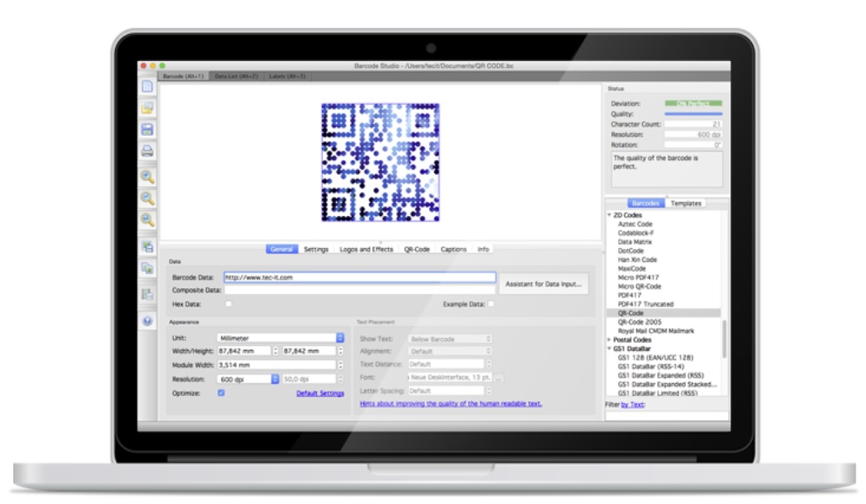Expand the Postal Codes tree group
866x504 pixels.
click(609, 339)
